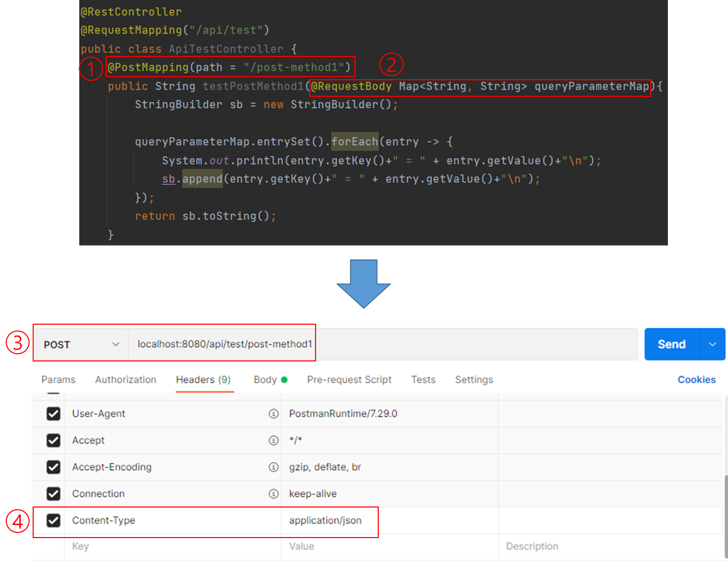The height and width of the screenshot is (565, 728).
Task: Open the Accept-Encoding checkbox row options
Action: 53,467
